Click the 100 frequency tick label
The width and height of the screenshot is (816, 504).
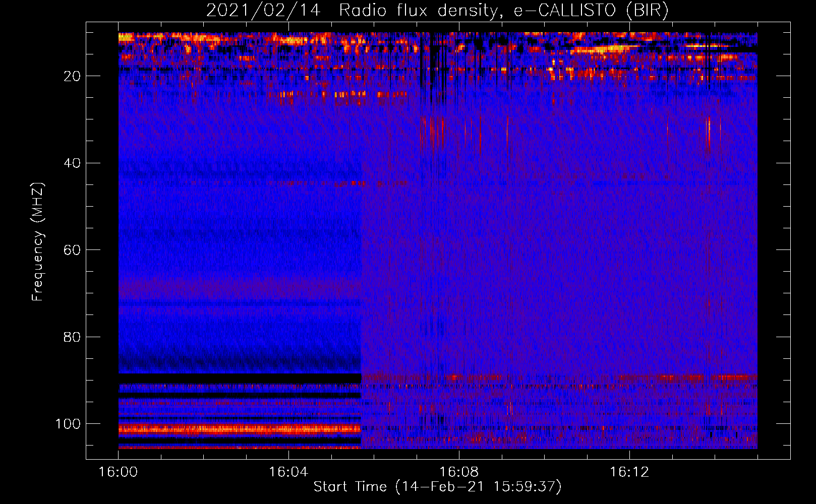(68, 424)
